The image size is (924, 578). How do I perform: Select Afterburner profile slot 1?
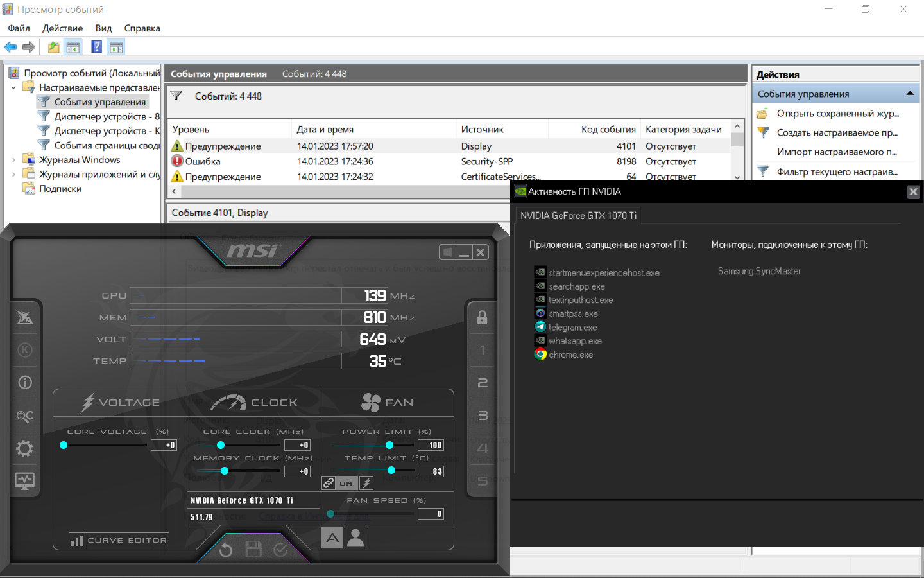(x=483, y=350)
